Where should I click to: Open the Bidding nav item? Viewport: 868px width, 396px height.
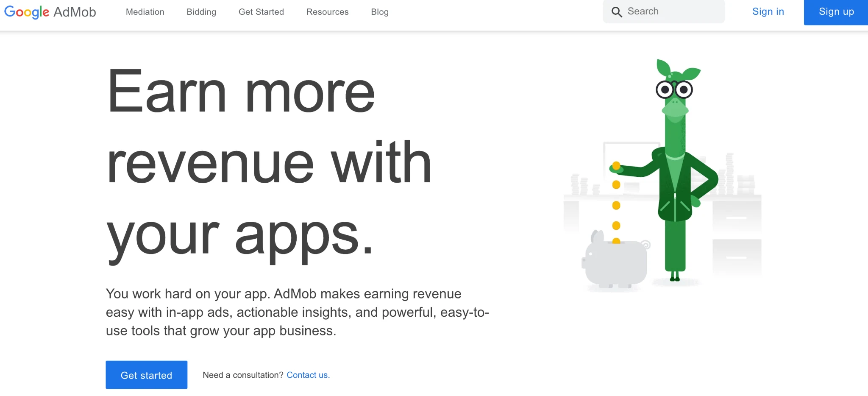click(x=201, y=12)
